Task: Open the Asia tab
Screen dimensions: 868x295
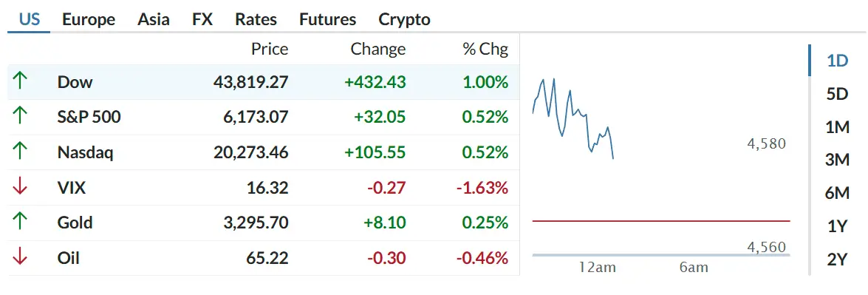Action: click(x=154, y=19)
